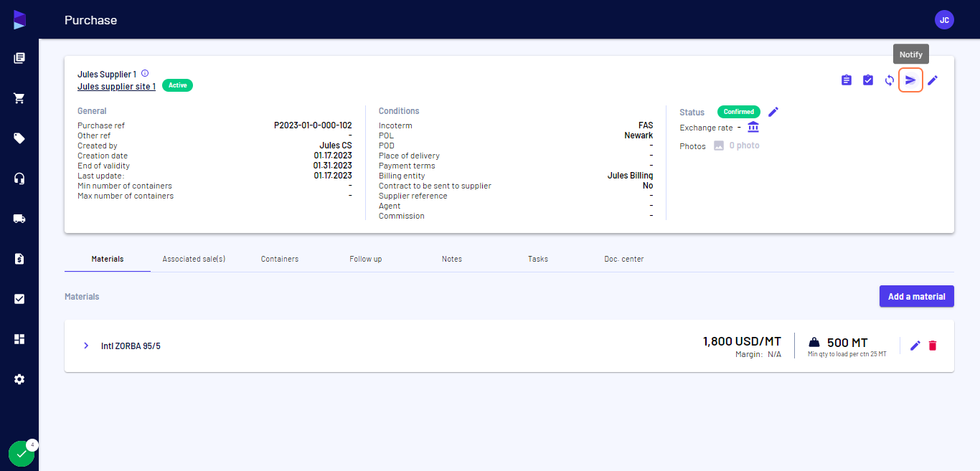Viewport: 980px width, 471px height.
Task: Open the shopping cart sidebar icon
Action: 19,98
